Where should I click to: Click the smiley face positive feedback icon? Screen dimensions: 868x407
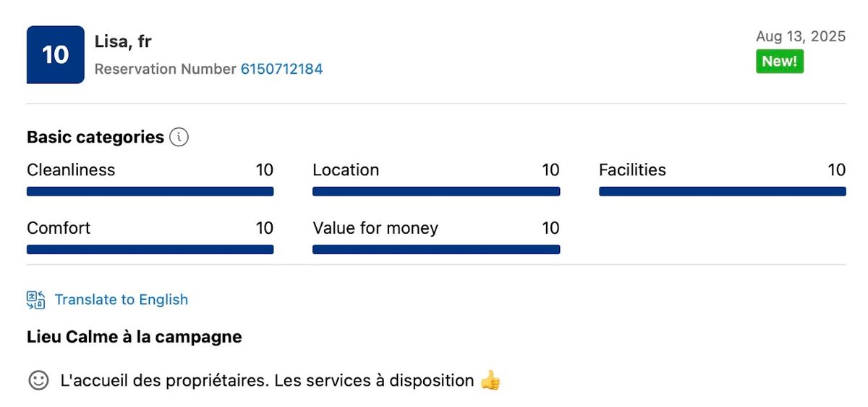pyautogui.click(x=38, y=380)
